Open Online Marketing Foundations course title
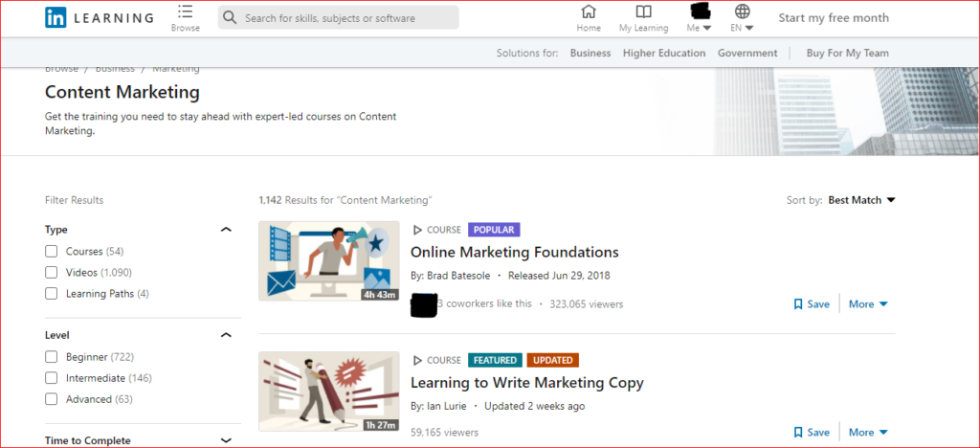The height and width of the screenshot is (448, 980). tap(514, 253)
